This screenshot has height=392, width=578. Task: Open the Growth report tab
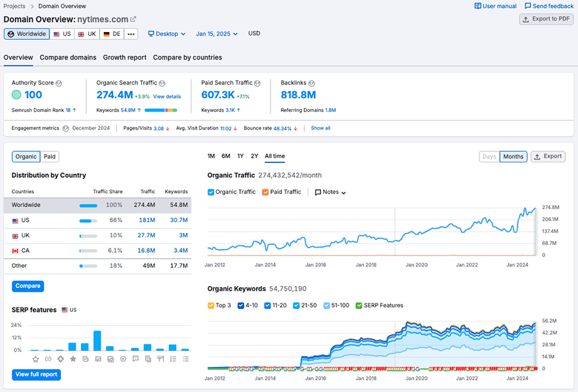tap(125, 58)
